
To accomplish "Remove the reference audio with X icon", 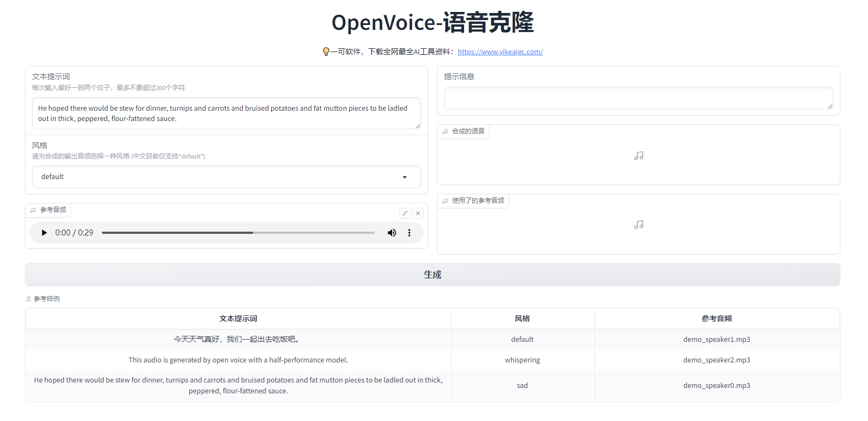I will tap(418, 213).
